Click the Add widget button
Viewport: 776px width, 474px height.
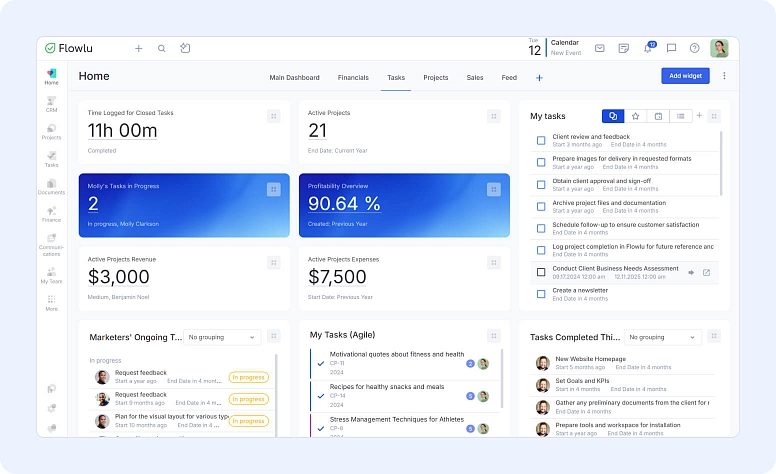pos(685,76)
